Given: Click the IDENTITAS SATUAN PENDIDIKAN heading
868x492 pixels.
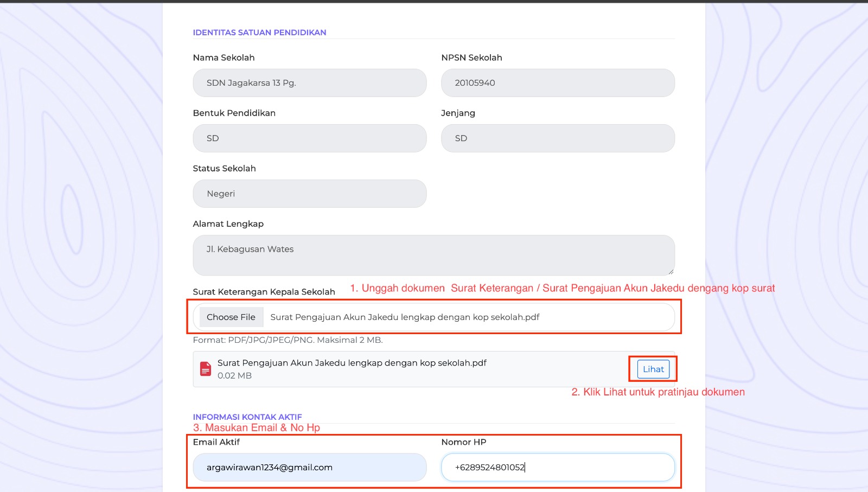Looking at the screenshot, I should 259,33.
